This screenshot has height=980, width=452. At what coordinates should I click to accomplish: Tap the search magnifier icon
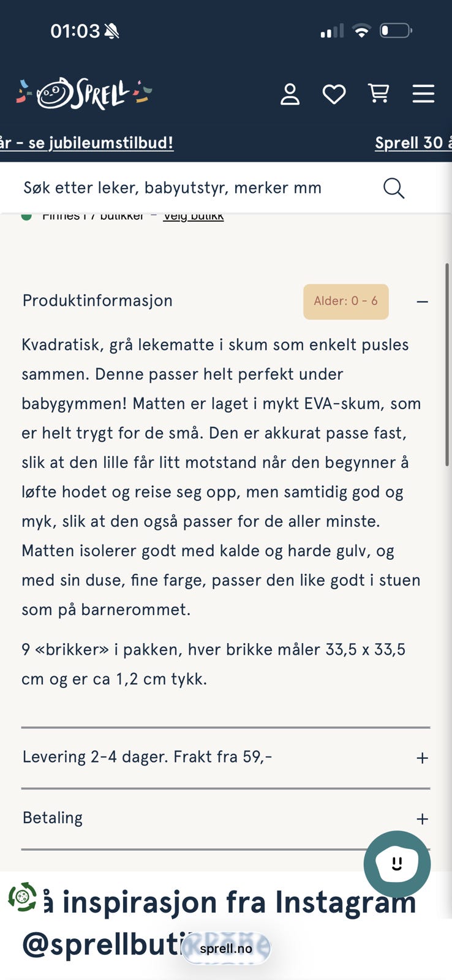point(394,188)
